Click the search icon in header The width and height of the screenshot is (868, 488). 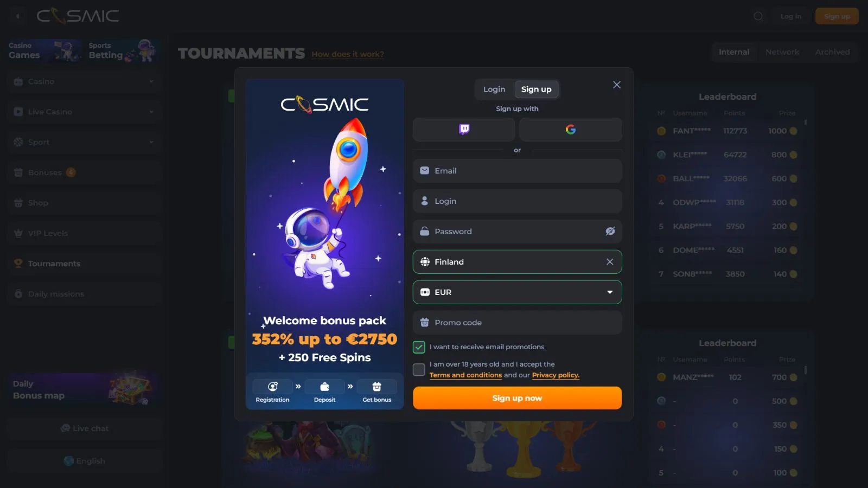click(758, 16)
